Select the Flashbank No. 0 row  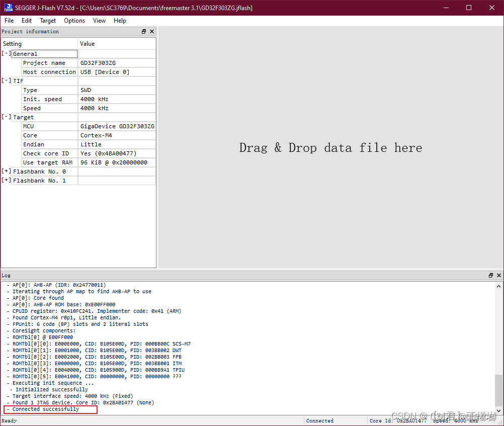point(45,172)
